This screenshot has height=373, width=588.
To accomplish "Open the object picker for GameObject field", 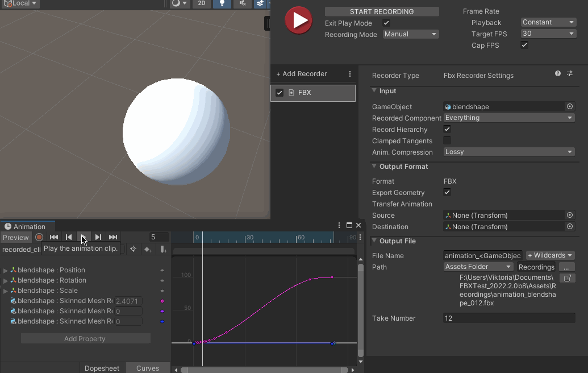I will (569, 106).
